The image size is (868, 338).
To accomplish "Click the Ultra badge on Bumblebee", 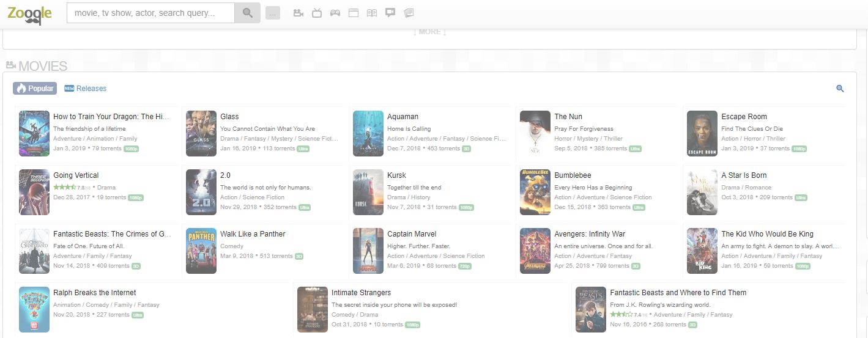I will (639, 207).
